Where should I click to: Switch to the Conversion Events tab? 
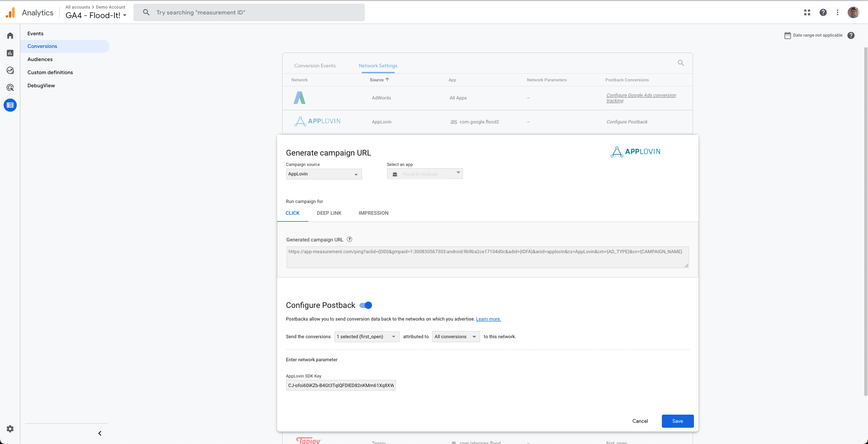click(x=315, y=66)
